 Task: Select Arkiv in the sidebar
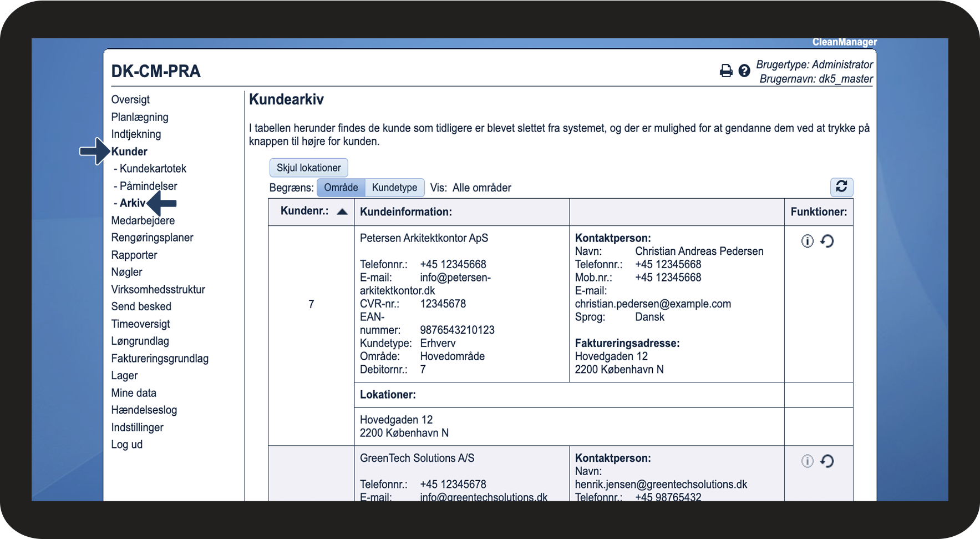pyautogui.click(x=132, y=203)
